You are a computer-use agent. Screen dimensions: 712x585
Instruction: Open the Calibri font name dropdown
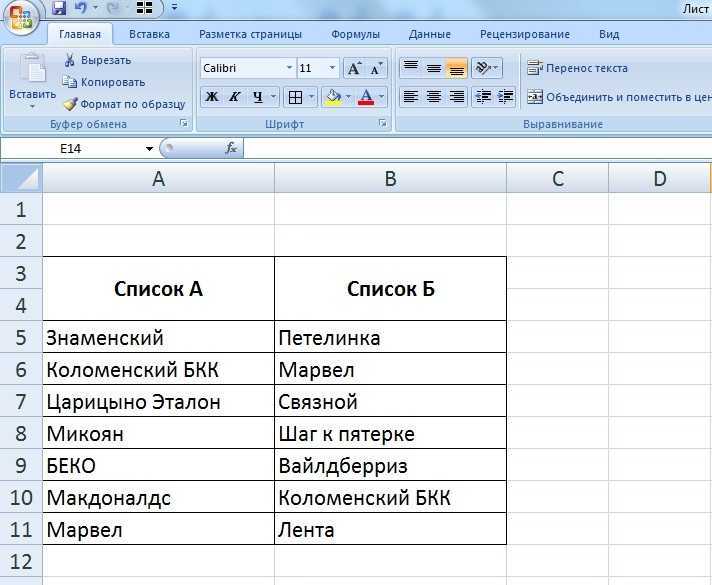(x=289, y=68)
